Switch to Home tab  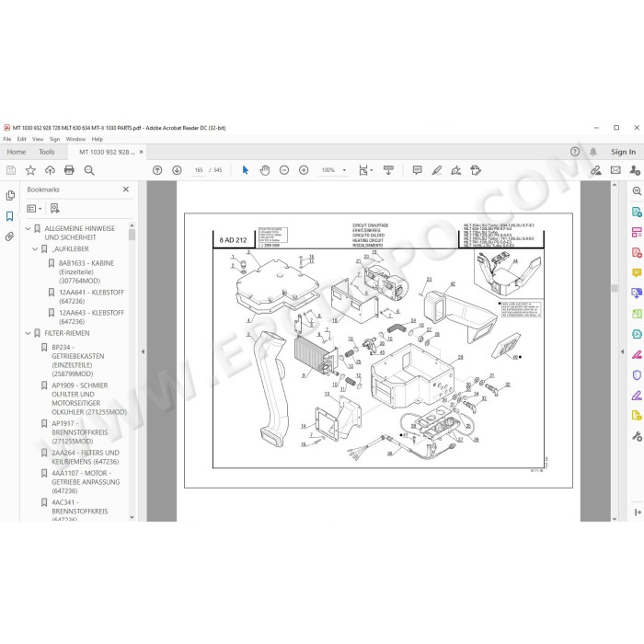pyautogui.click(x=17, y=152)
